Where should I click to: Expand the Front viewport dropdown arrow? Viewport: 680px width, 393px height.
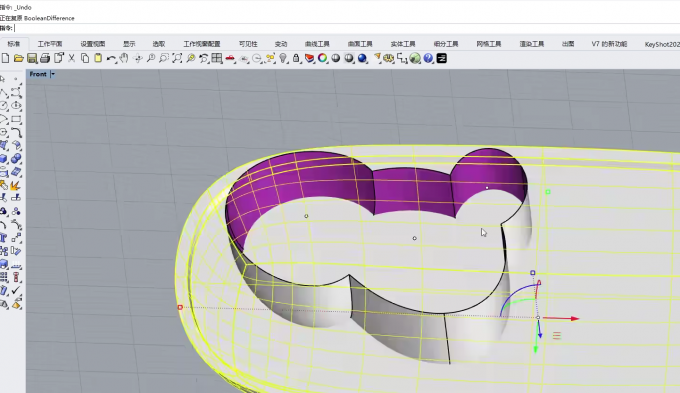coord(52,74)
